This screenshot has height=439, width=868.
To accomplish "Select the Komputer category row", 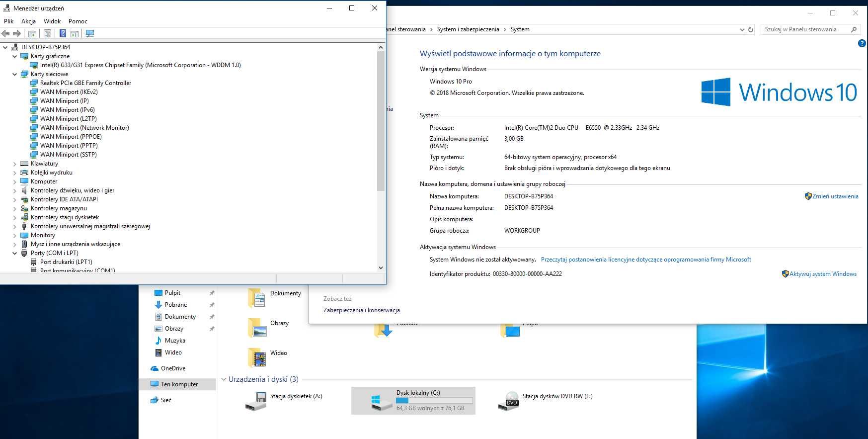I will [39, 181].
